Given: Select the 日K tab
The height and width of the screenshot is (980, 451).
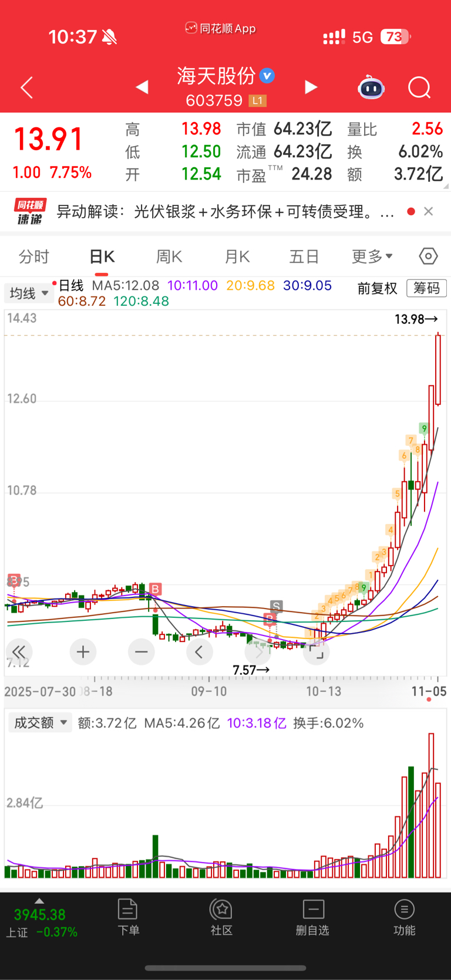Looking at the screenshot, I should pos(102,257).
